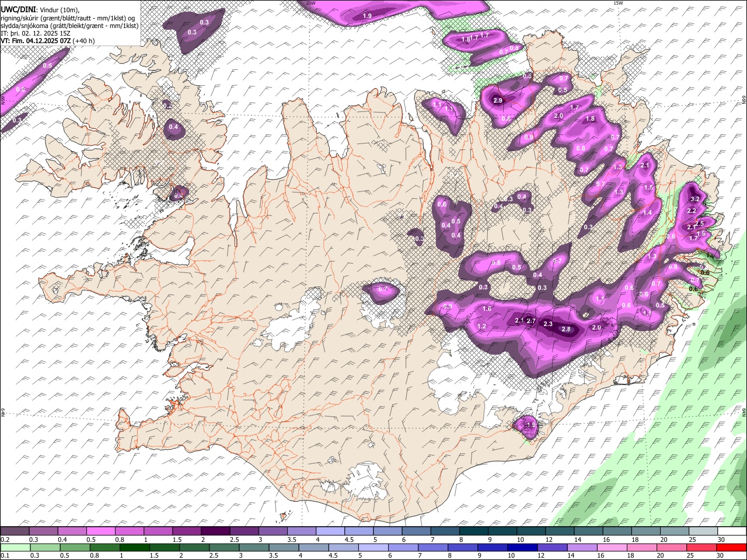Select the 0.8 green swatch in the bottom legend row

point(104,547)
